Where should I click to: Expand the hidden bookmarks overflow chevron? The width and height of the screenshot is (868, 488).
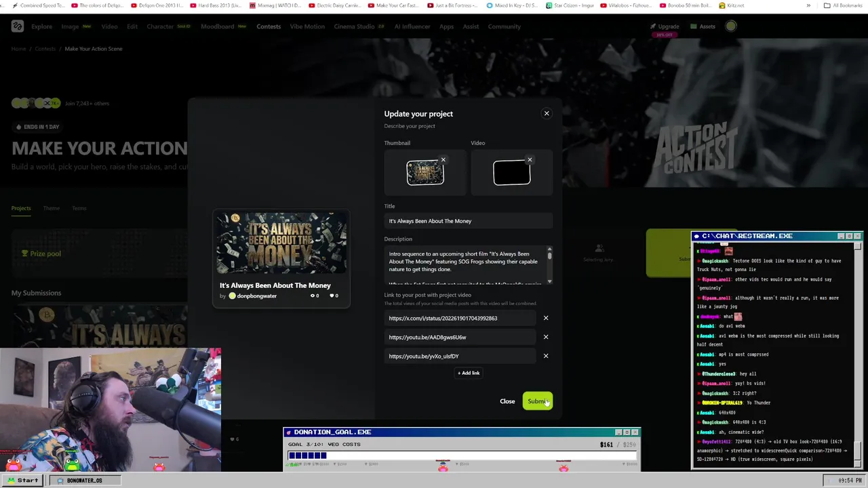(x=808, y=5)
